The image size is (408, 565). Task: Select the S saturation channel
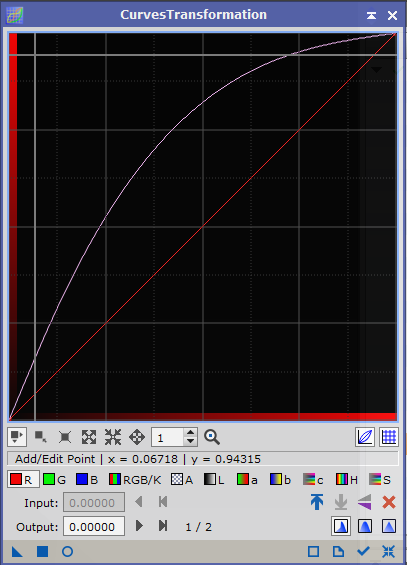tap(380, 480)
